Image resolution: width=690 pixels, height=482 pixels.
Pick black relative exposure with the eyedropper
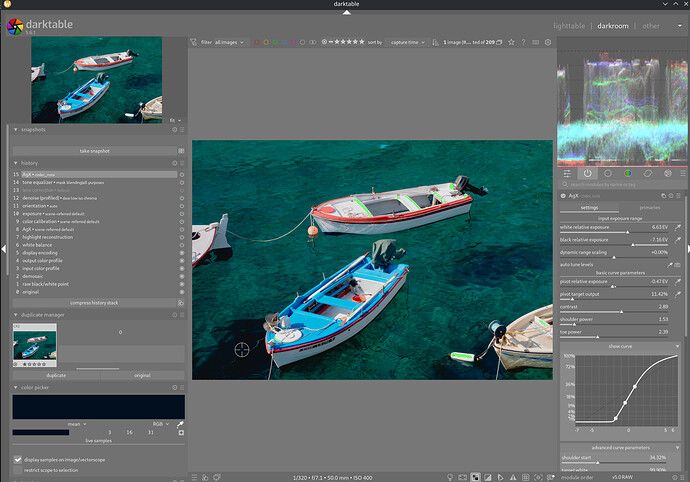678,240
